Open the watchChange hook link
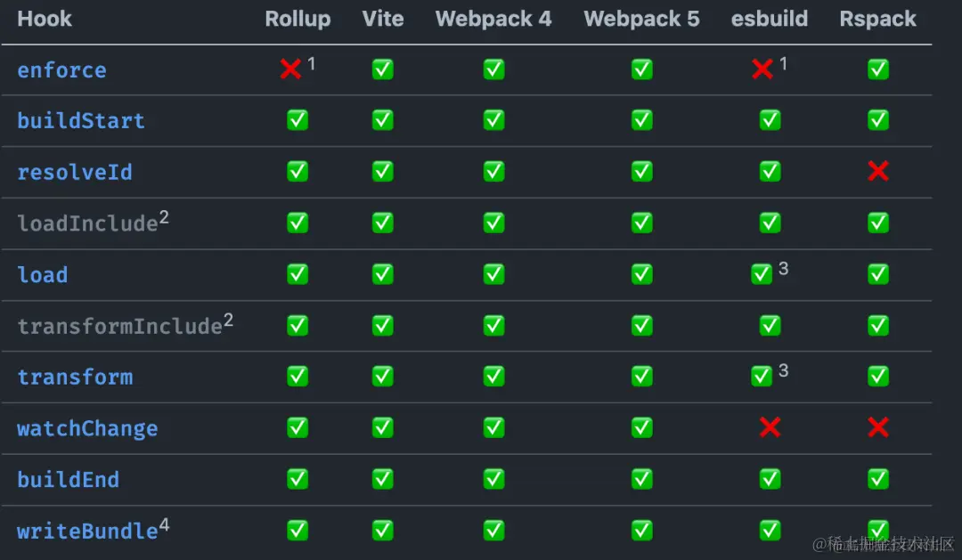The height and width of the screenshot is (560, 962). [x=87, y=428]
